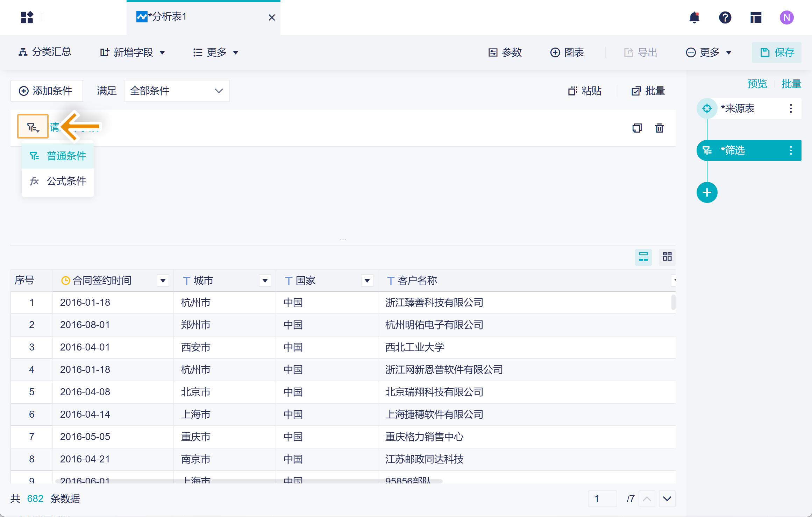Viewport: 812px width, 517px height.
Task: Switch to list view for data preview
Action: coord(643,257)
